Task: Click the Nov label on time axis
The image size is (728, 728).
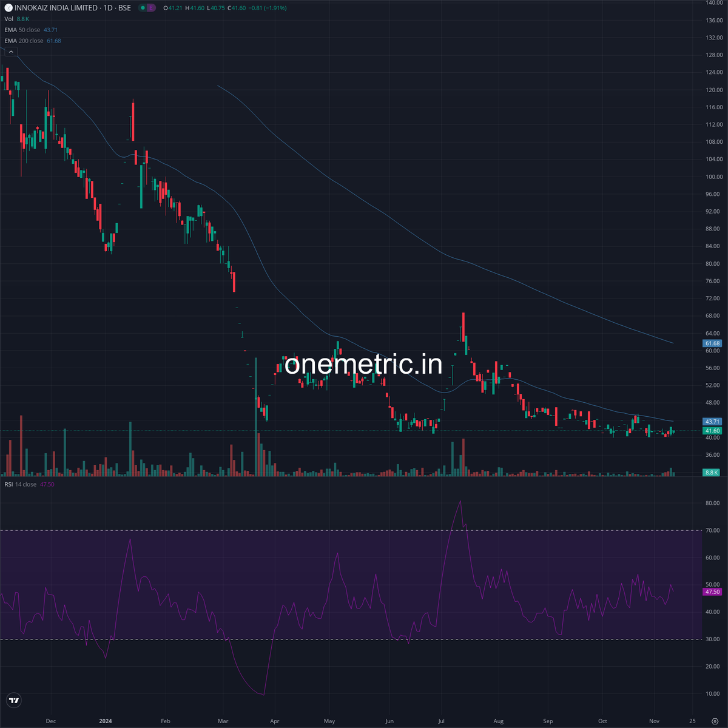Action: (x=654, y=721)
